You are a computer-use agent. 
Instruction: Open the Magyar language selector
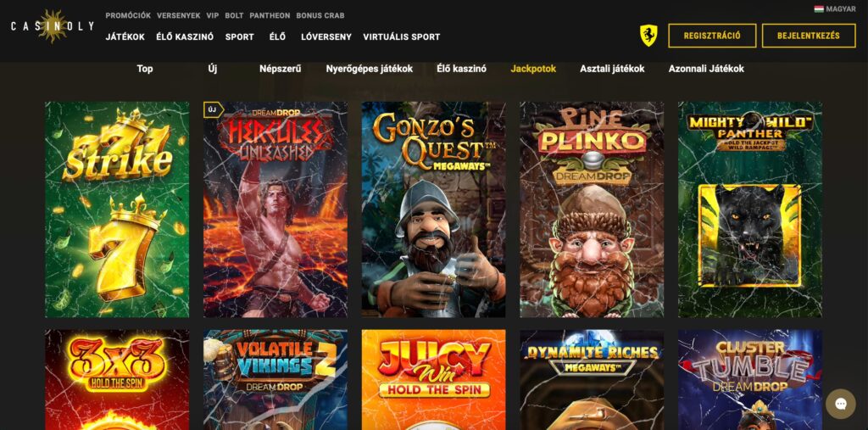pos(835,8)
